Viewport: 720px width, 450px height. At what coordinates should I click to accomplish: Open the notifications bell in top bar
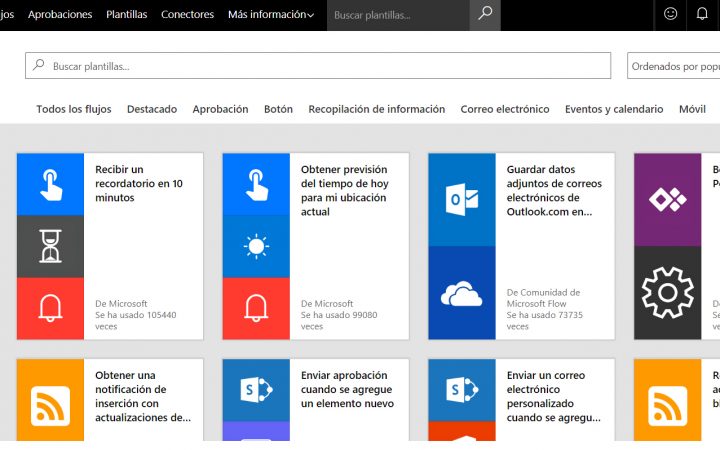pyautogui.click(x=702, y=14)
